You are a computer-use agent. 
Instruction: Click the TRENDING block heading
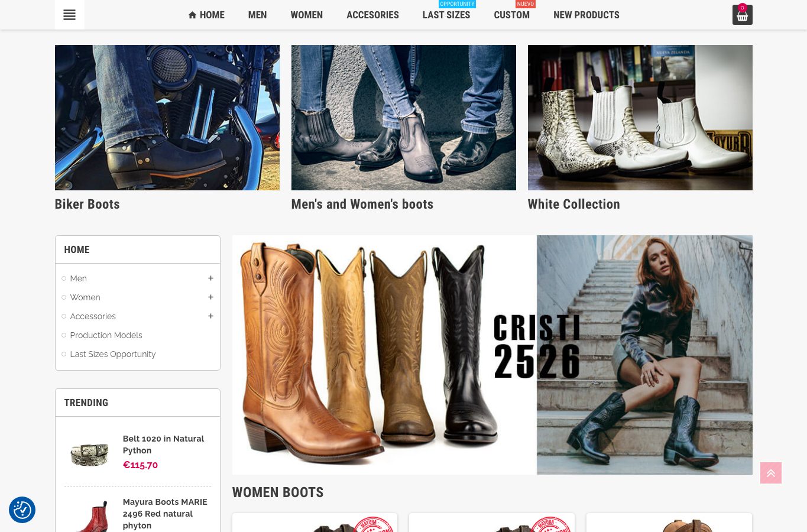(86, 403)
